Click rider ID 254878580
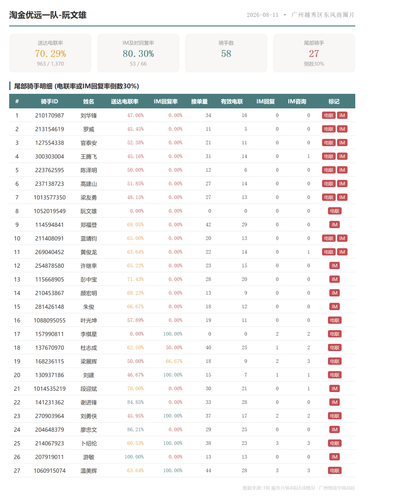410x500 pixels. [x=50, y=266]
